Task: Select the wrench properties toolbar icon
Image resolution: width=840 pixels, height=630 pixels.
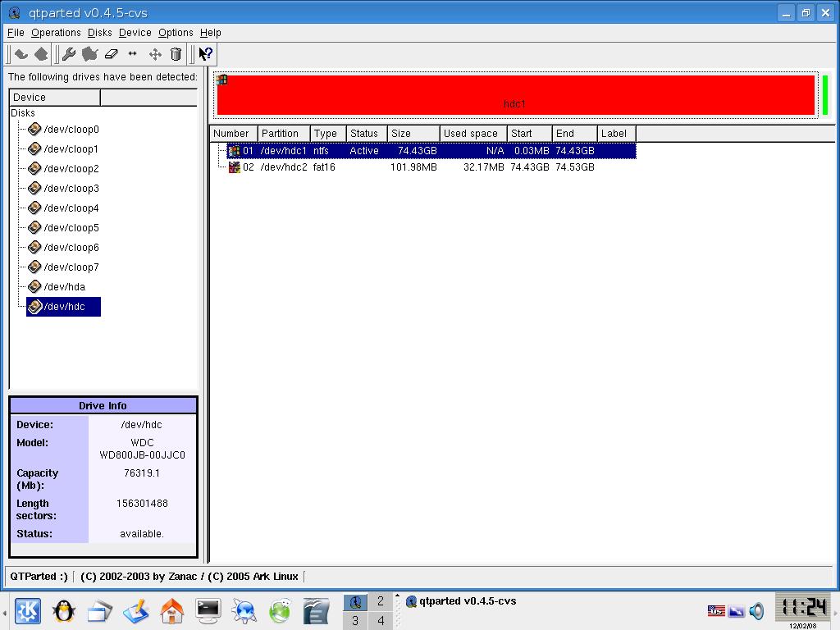Action: pos(71,53)
